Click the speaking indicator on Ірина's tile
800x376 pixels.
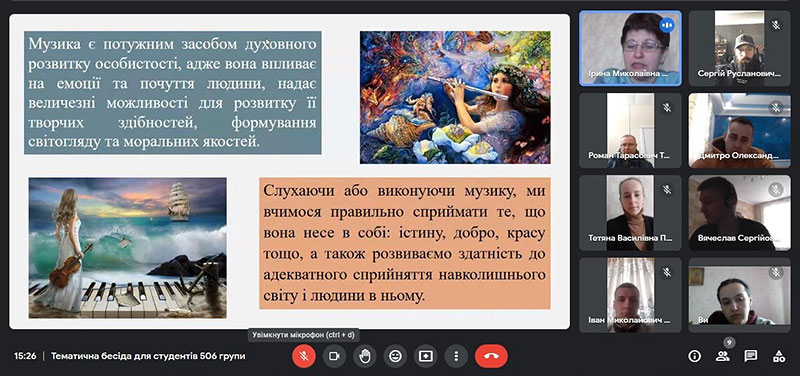pyautogui.click(x=666, y=25)
